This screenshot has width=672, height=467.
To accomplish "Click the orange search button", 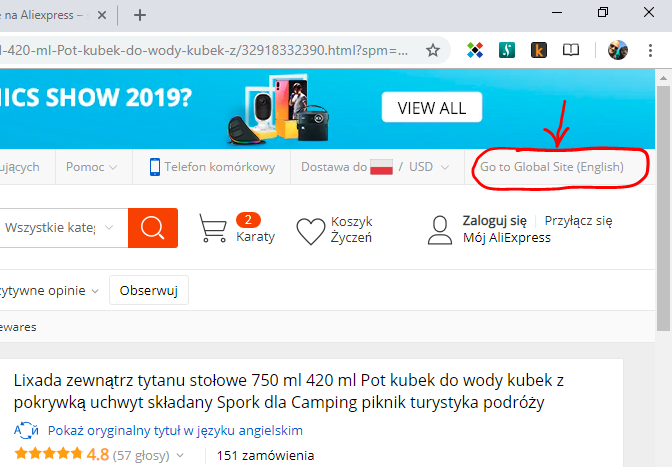I will click(x=153, y=228).
